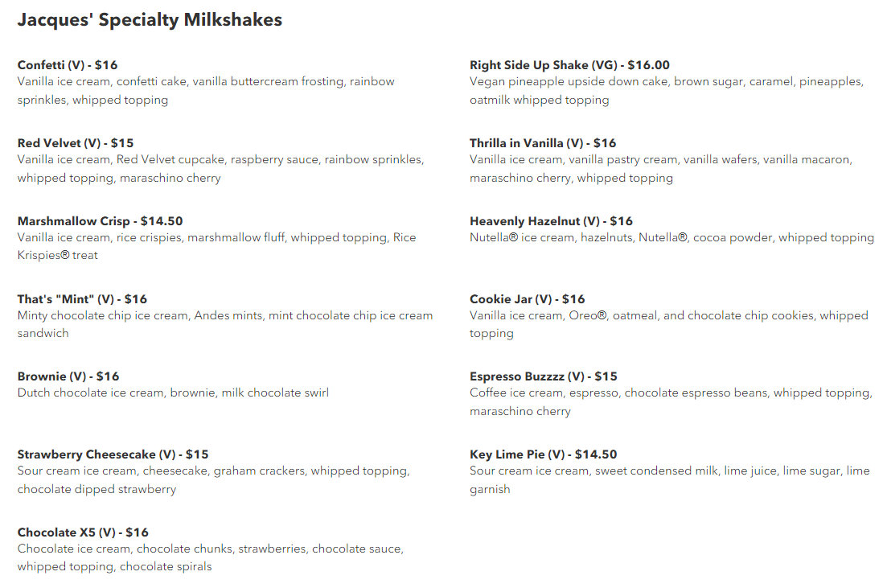Open the That's "Mint" (V) milkshake entry
The image size is (883, 588).
82,299
